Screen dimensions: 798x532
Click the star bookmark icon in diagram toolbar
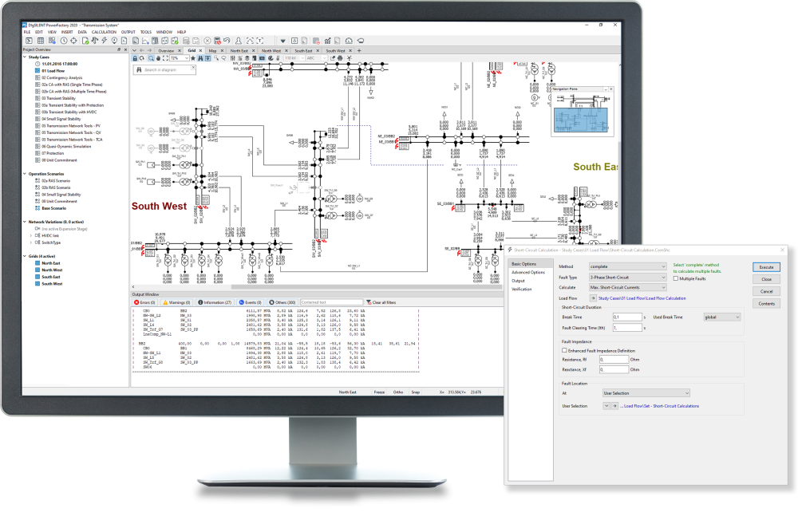tap(193, 58)
